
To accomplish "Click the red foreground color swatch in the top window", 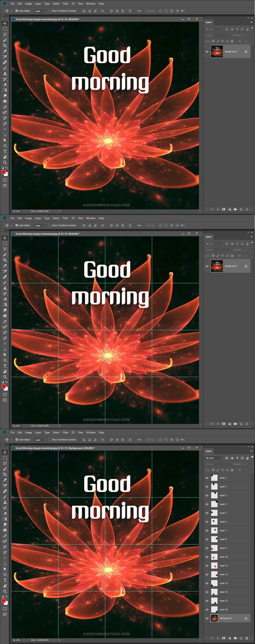I will pos(3,172).
